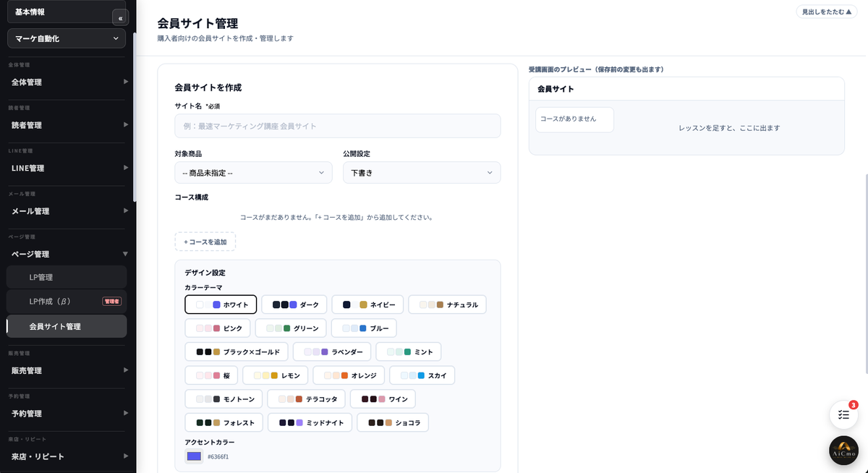
Task: Expand the 読者管理 sidebar section
Action: 68,125
